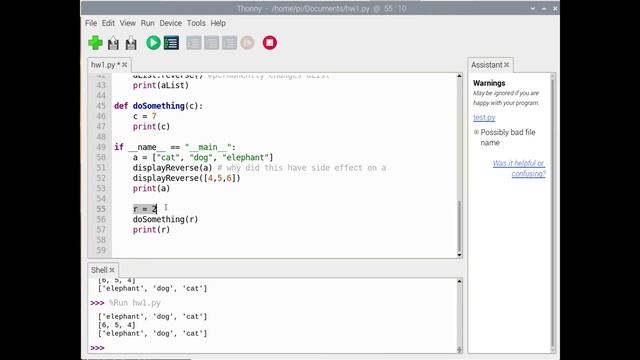Close the Shell panel tab
640x360 pixels.
tap(112, 270)
